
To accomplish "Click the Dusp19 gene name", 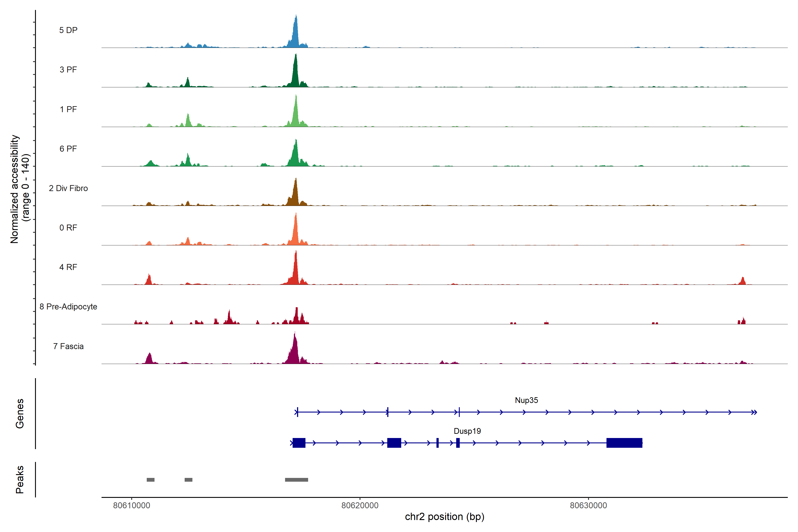I will click(467, 431).
